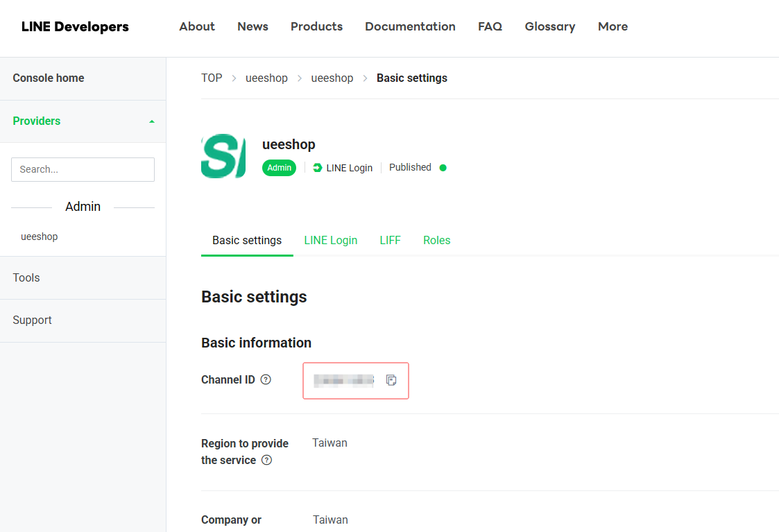Image resolution: width=779 pixels, height=532 pixels.
Task: Open help for Region to provide service
Action: click(x=266, y=461)
